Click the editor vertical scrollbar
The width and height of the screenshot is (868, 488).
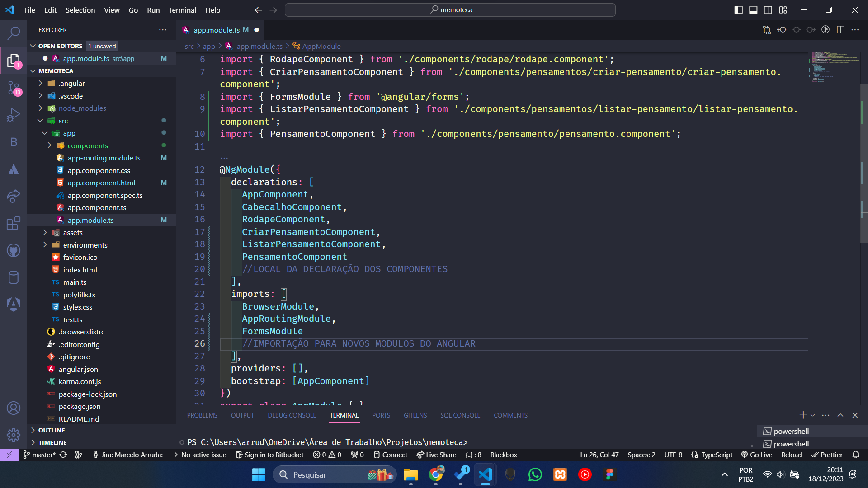point(863,163)
